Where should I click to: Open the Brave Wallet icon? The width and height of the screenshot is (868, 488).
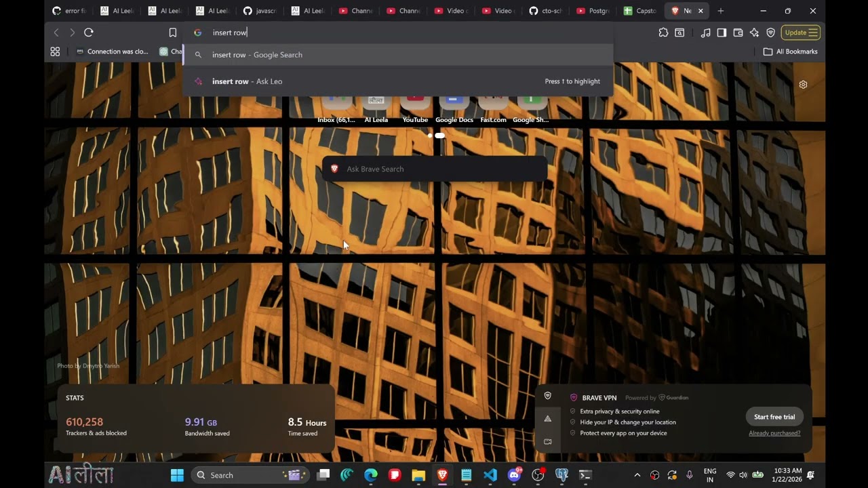[x=738, y=33]
